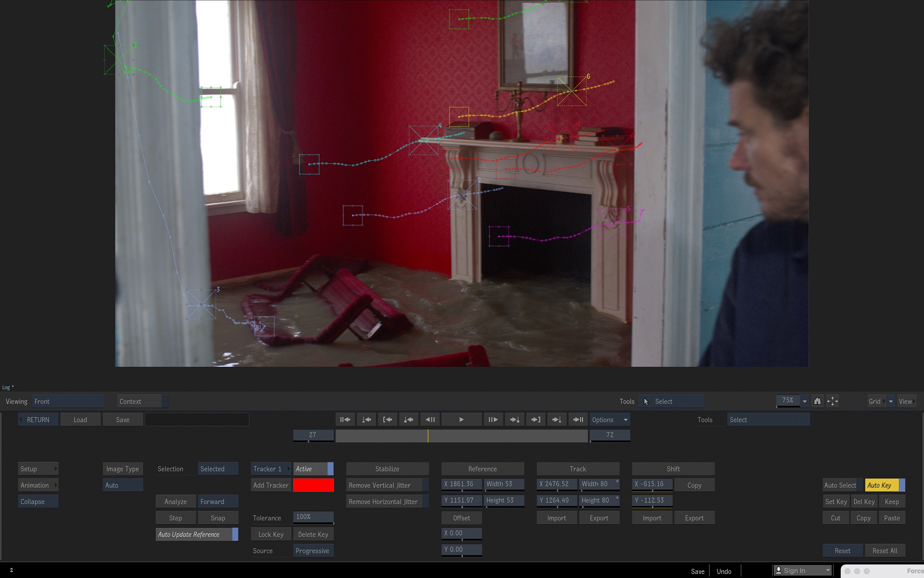Image resolution: width=924 pixels, height=578 pixels.
Task: Step forward one frame
Action: 493,419
